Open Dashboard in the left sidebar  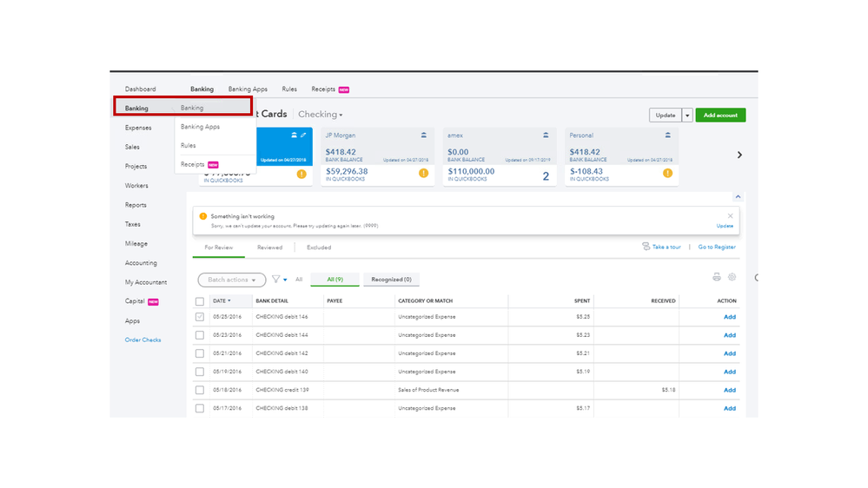[x=140, y=89]
